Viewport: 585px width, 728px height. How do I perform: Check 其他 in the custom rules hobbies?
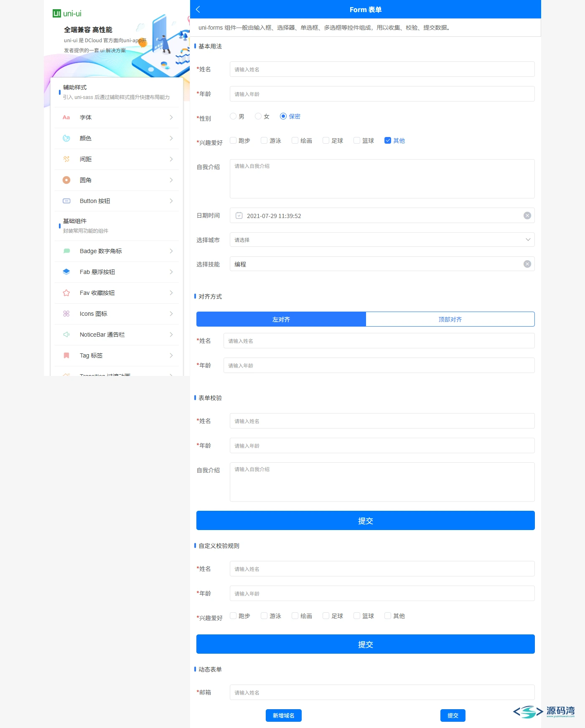tap(388, 616)
